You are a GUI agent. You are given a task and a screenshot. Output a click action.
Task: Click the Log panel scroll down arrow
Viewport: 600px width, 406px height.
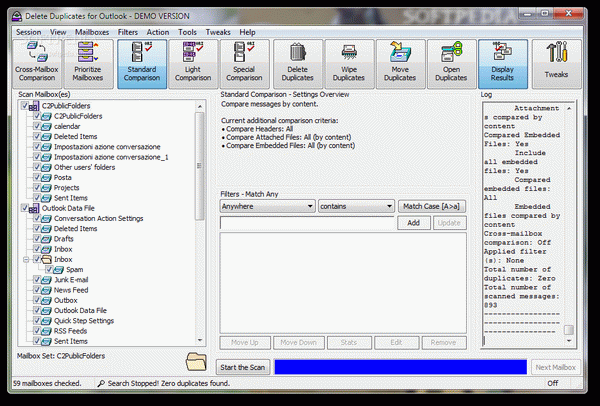[x=569, y=341]
